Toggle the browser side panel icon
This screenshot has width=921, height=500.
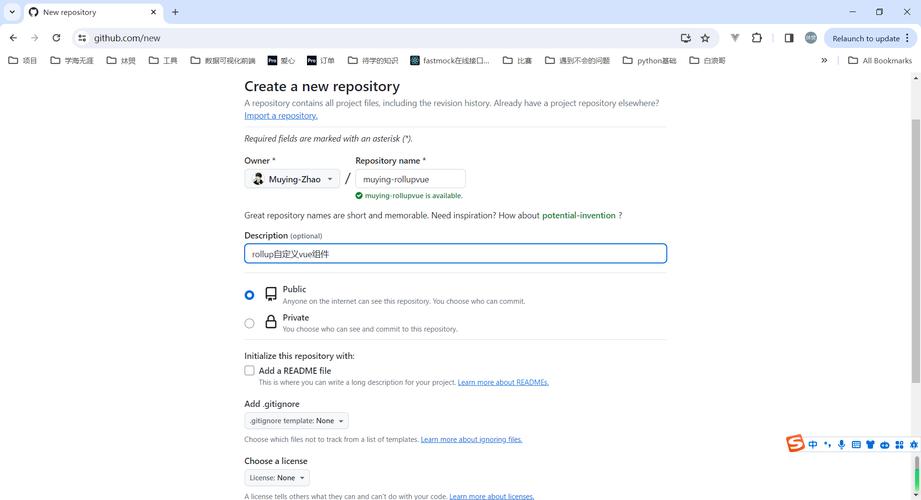pos(789,38)
